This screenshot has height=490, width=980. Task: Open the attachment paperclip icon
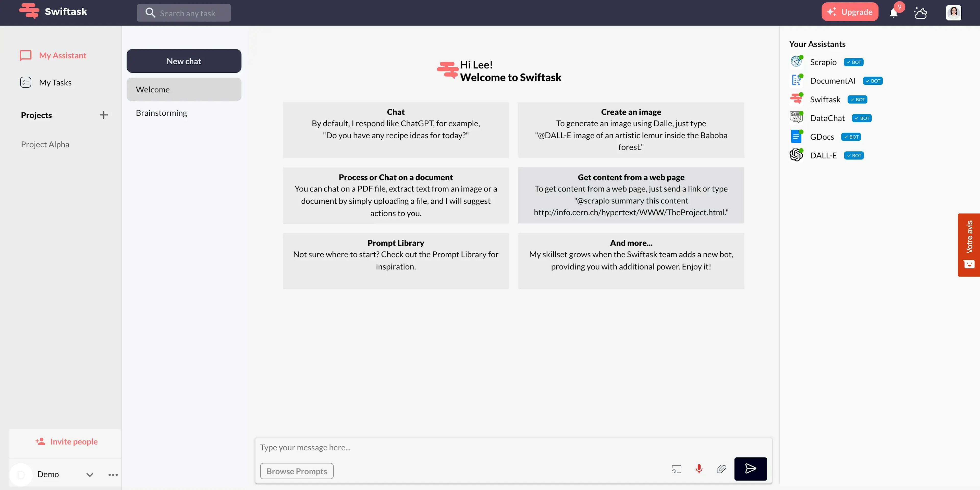[x=721, y=469]
